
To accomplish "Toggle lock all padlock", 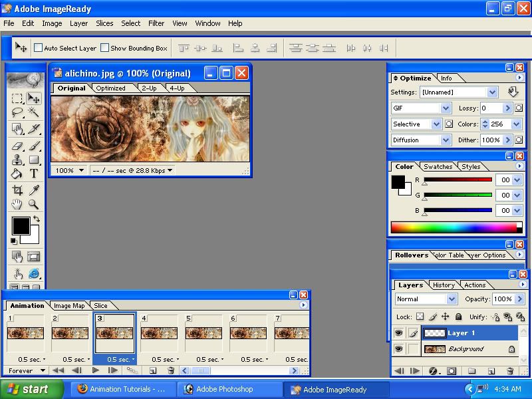I will [x=458, y=317].
